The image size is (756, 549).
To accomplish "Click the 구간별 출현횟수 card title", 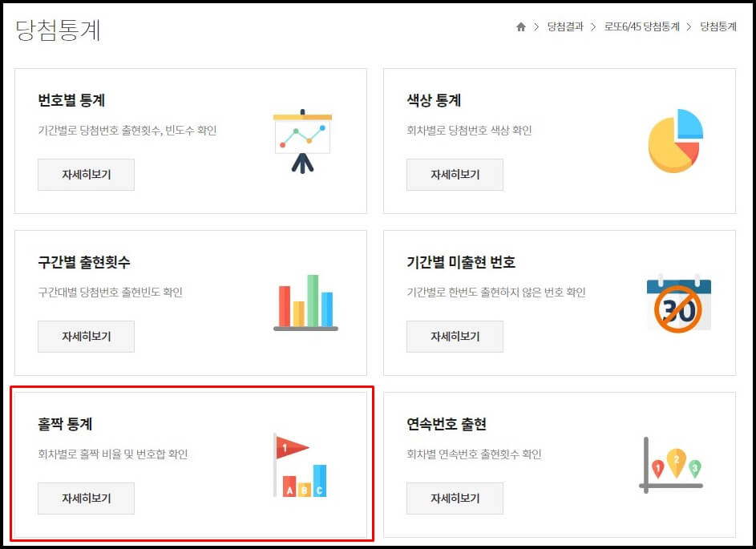I will tap(84, 262).
